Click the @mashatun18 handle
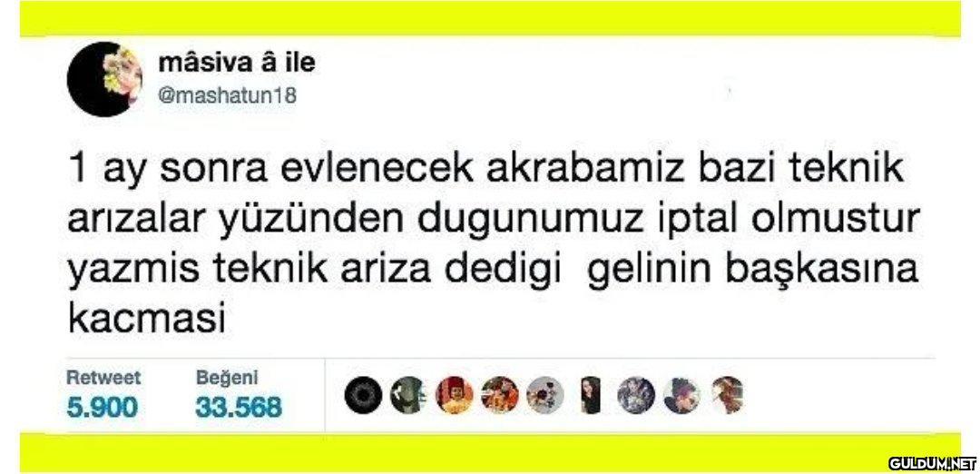 point(228,96)
